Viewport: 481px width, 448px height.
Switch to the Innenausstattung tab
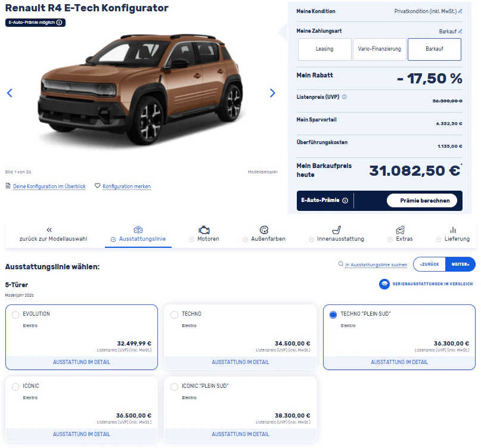(x=337, y=235)
